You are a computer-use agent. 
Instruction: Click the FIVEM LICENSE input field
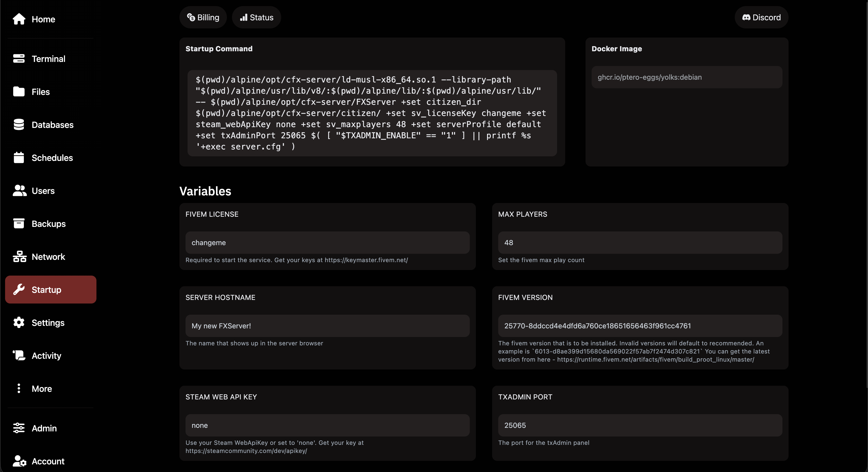click(x=327, y=243)
